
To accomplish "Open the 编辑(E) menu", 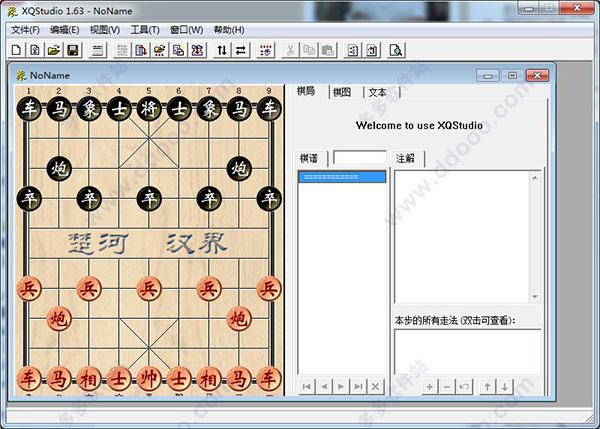I will pyautogui.click(x=65, y=30).
